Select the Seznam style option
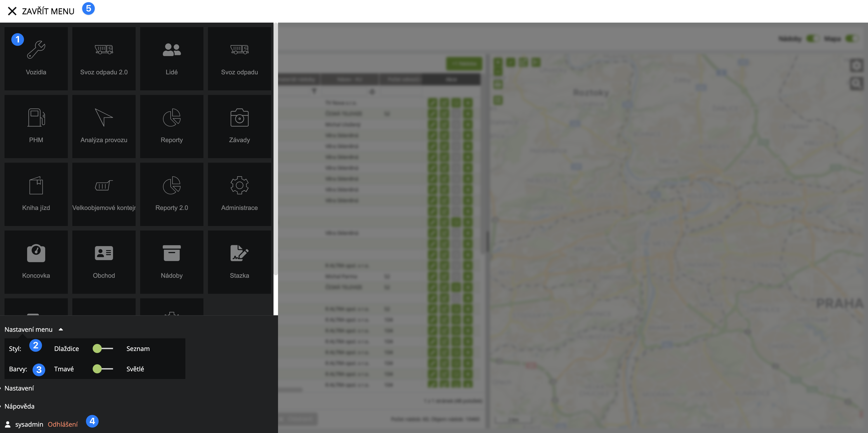This screenshot has width=868, height=433. pos(138,349)
